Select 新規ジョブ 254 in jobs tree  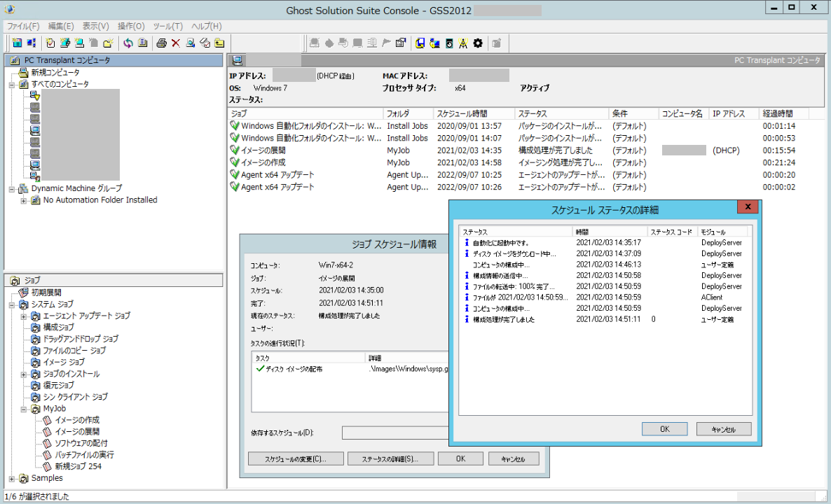[78, 466]
